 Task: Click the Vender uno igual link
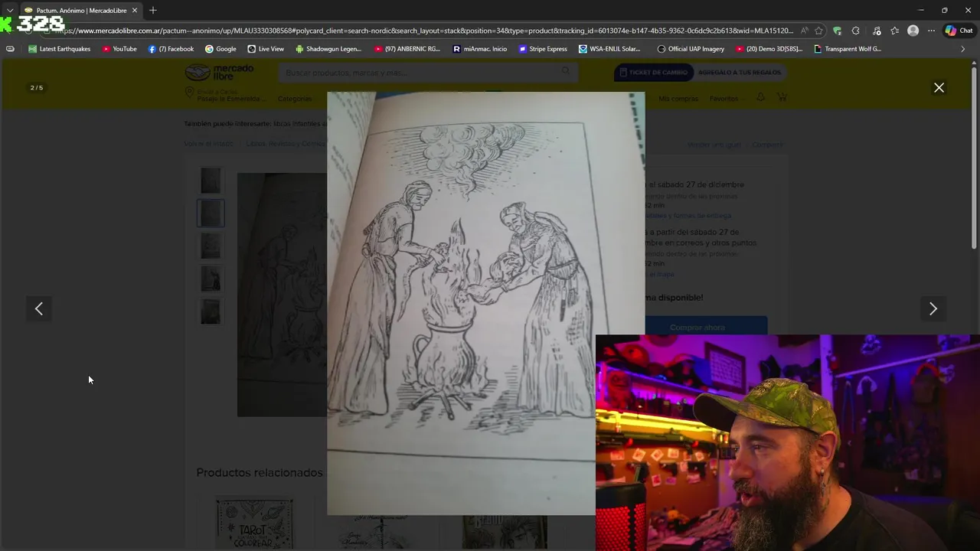pyautogui.click(x=714, y=145)
